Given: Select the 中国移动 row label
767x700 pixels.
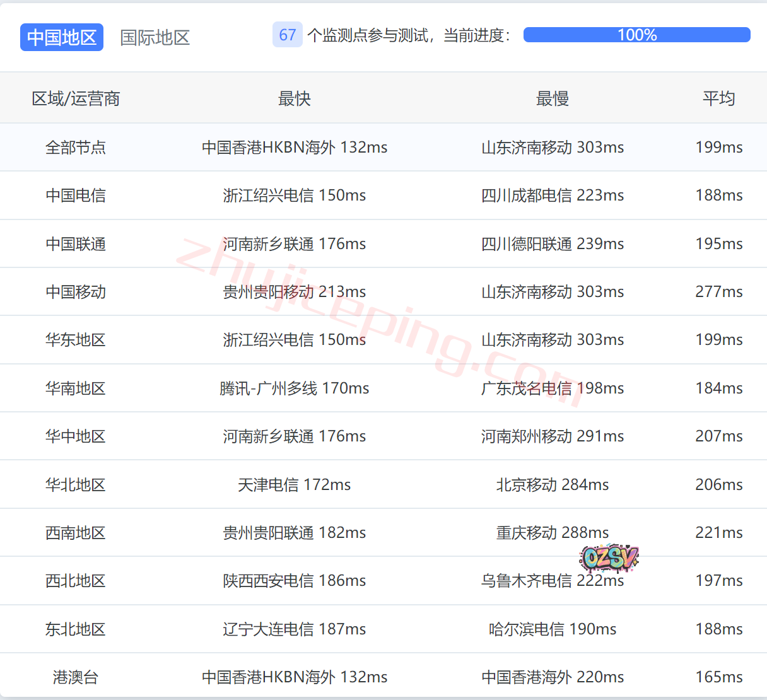Looking at the screenshot, I should pos(76,292).
